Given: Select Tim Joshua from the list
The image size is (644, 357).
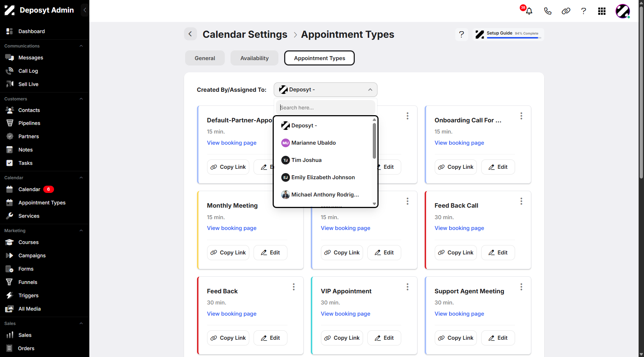Looking at the screenshot, I should click(323, 160).
